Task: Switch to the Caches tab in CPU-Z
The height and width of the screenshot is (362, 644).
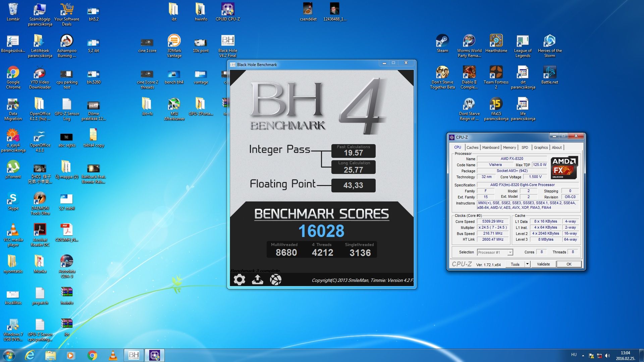Action: tap(472, 147)
